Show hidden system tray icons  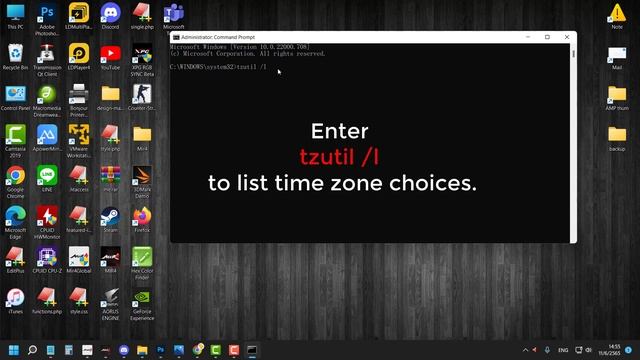(525, 350)
